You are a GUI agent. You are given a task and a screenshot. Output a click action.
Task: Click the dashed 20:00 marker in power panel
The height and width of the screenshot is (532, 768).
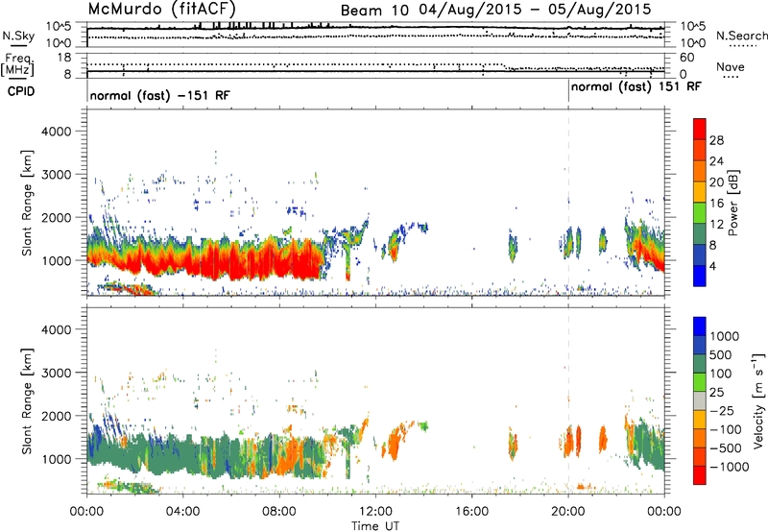(568, 202)
